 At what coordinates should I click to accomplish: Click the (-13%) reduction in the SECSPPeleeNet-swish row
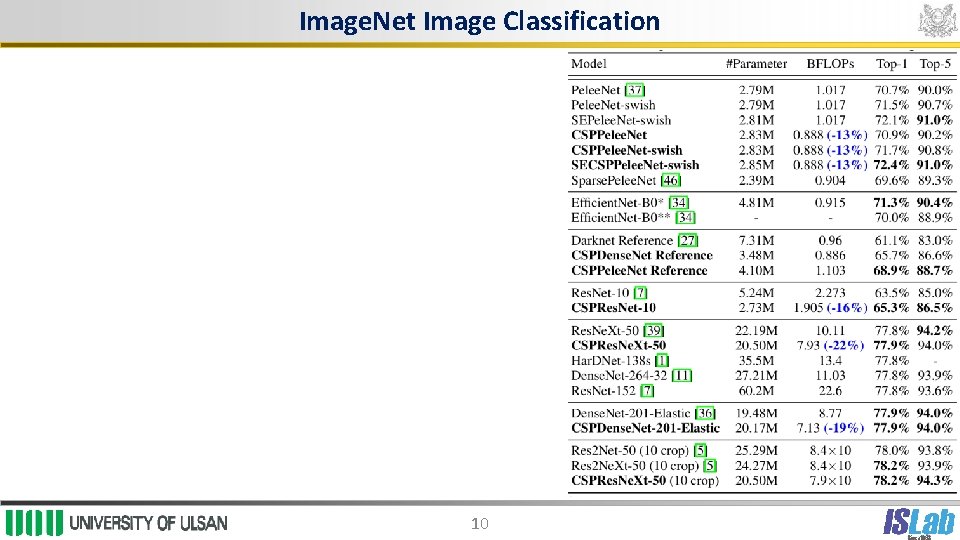[x=847, y=165]
